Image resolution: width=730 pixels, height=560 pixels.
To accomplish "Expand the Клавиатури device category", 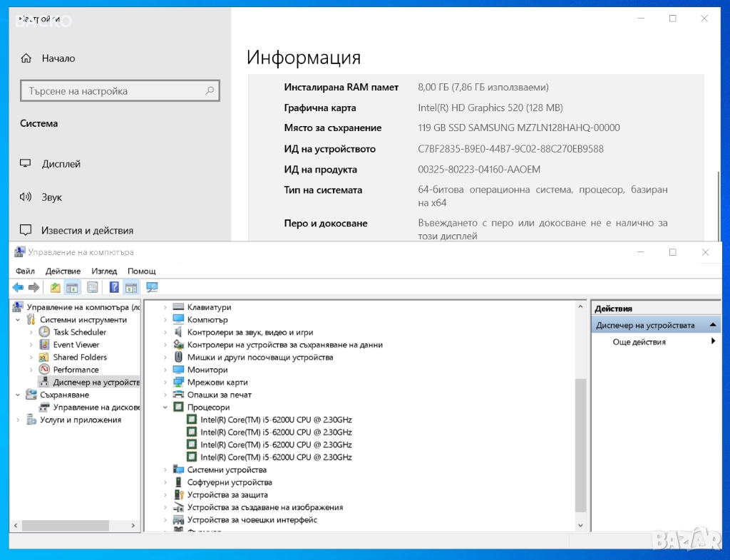I will [x=165, y=307].
